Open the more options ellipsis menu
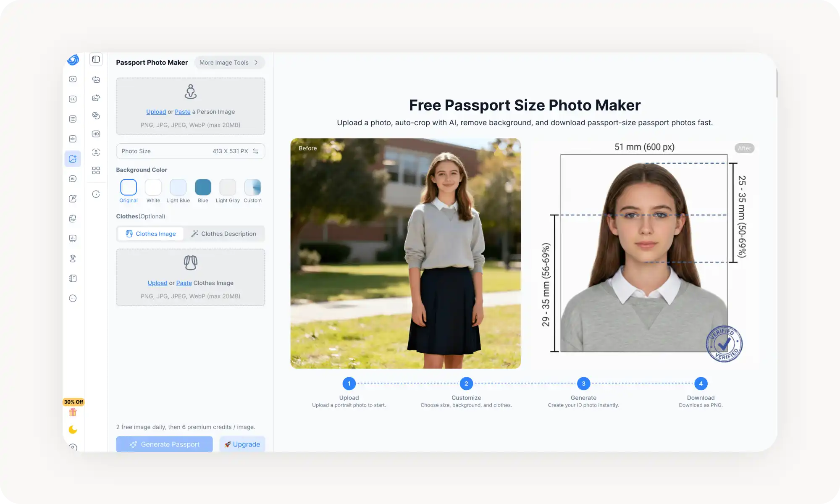 click(x=73, y=298)
